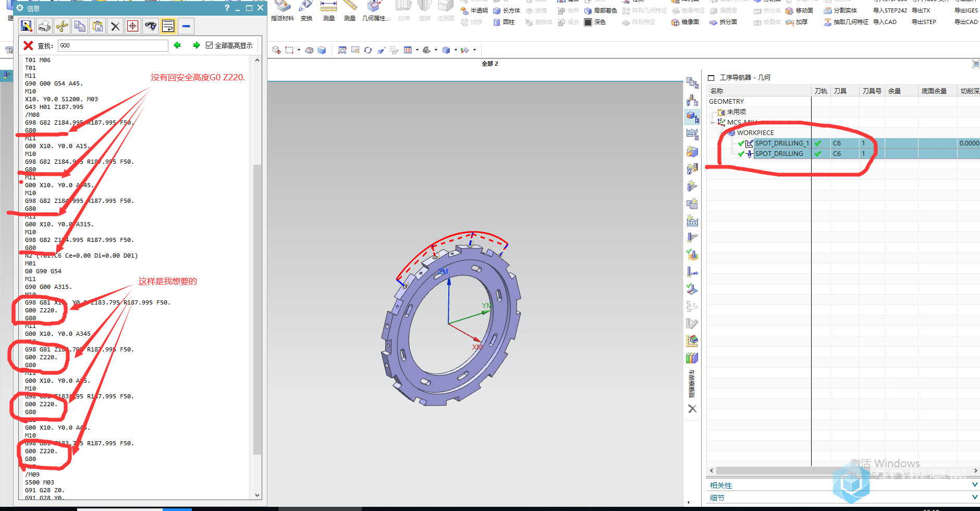
Task: Go to previous match with green left arrow
Action: (x=177, y=45)
